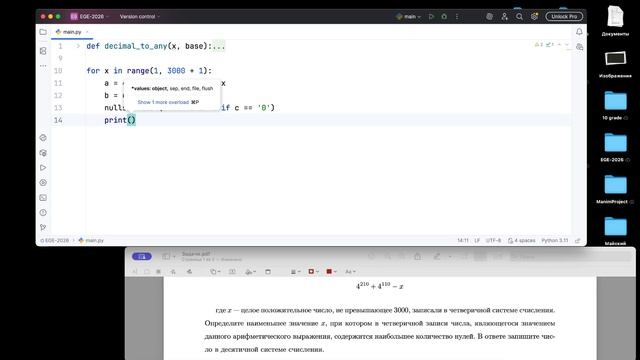Expand the folded decimal_to_any function
This screenshot has width=640, height=360.
(x=78, y=46)
